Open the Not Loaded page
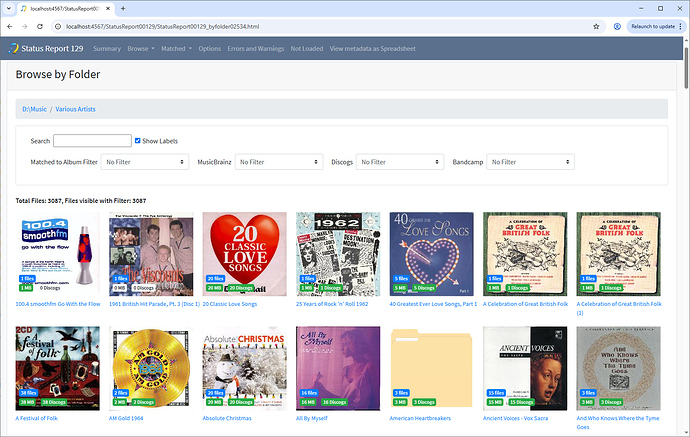690x437 pixels. click(307, 49)
